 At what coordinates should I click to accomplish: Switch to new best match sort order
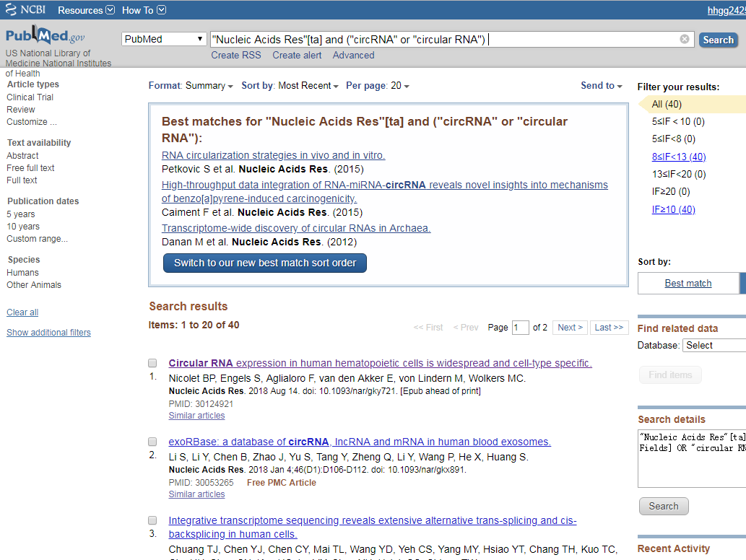coord(265,263)
